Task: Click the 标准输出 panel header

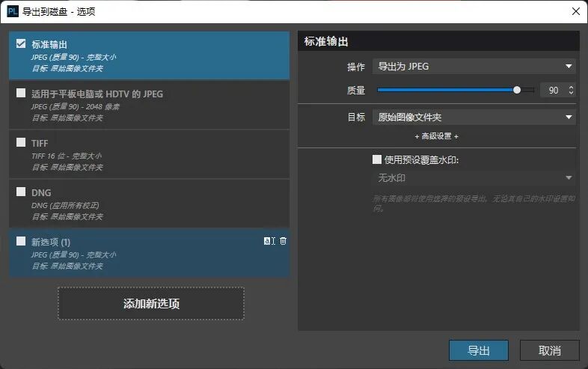Action: tap(438, 41)
